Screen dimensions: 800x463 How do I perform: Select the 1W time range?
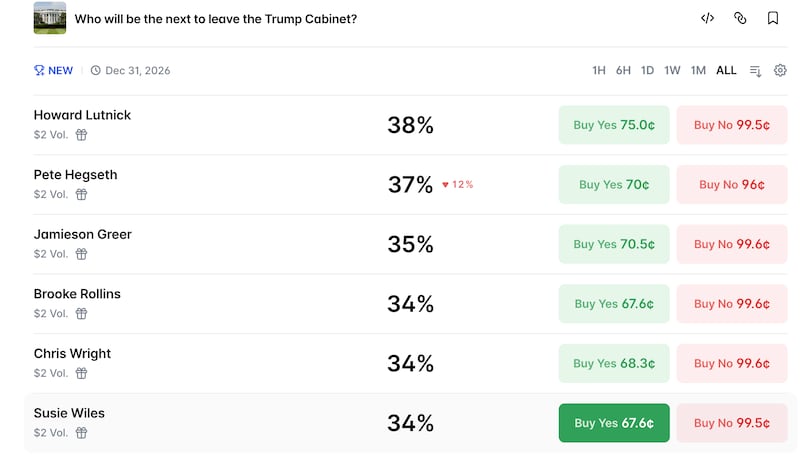[x=672, y=70]
